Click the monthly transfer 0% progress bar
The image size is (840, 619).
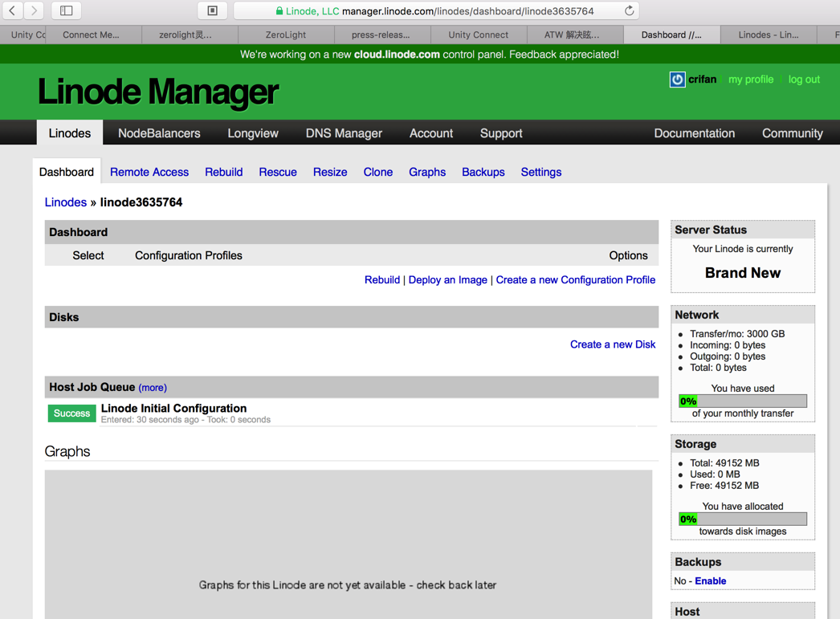tap(743, 401)
